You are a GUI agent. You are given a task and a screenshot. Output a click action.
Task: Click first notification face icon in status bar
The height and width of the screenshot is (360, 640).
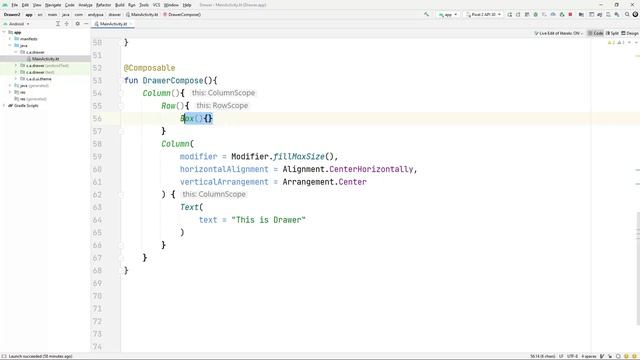tap(626, 356)
